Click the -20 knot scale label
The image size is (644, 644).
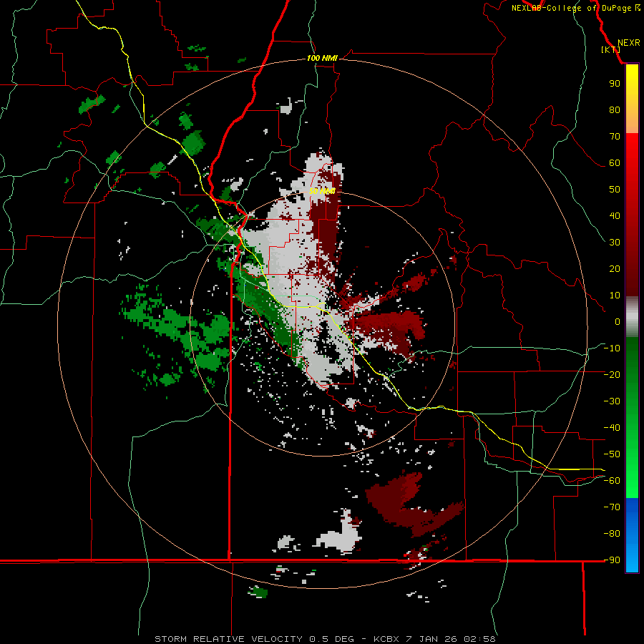[612, 375]
